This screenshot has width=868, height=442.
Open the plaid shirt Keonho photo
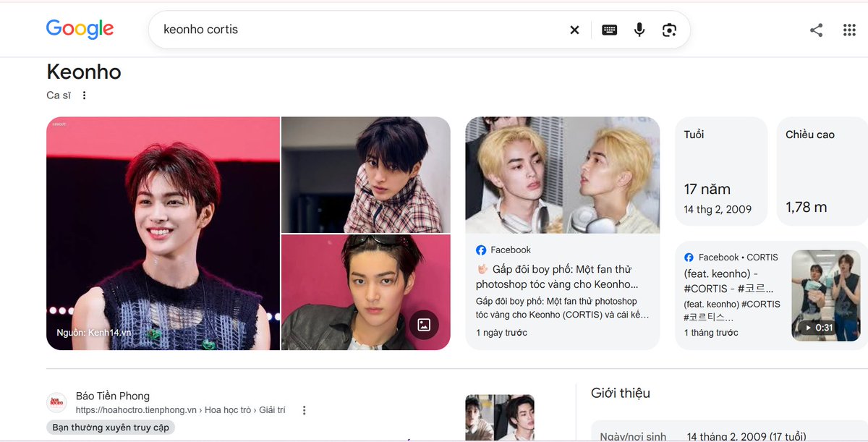tap(365, 174)
